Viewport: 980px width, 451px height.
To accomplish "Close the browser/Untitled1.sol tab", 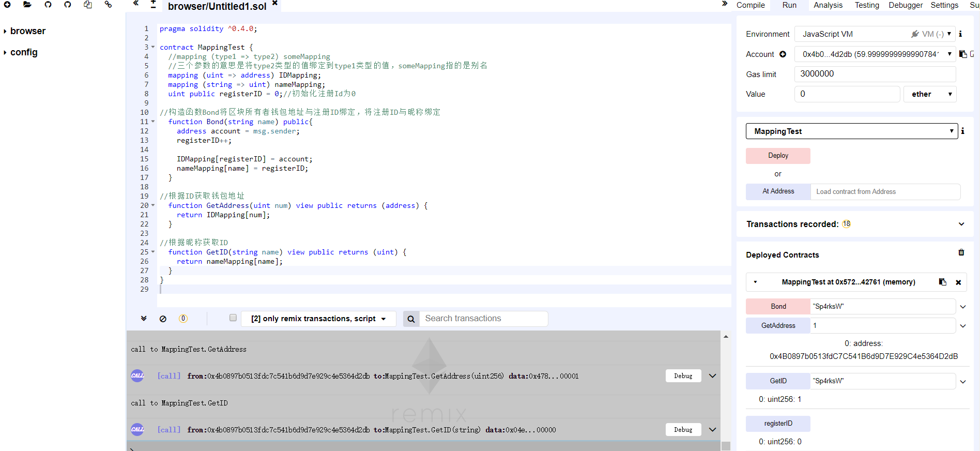I will tap(275, 3).
